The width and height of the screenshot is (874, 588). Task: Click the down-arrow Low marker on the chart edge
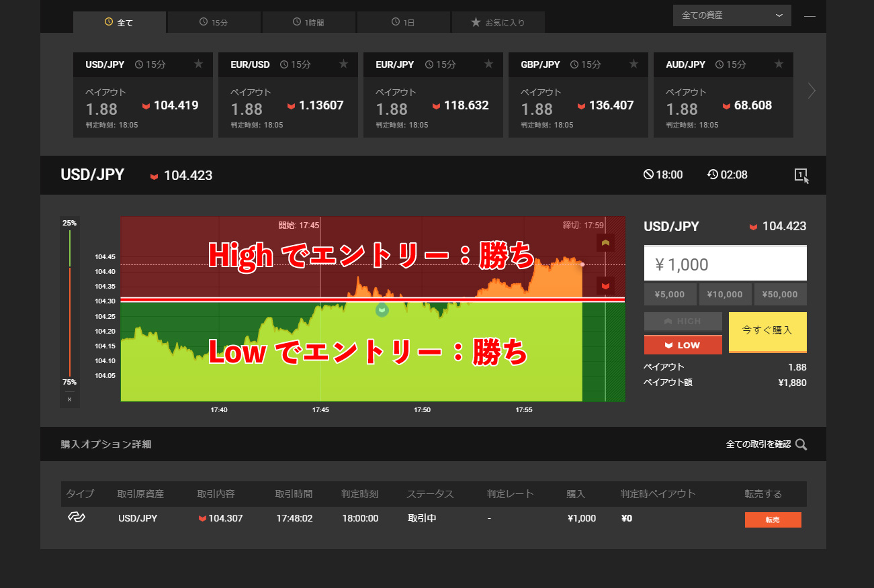pos(605,286)
